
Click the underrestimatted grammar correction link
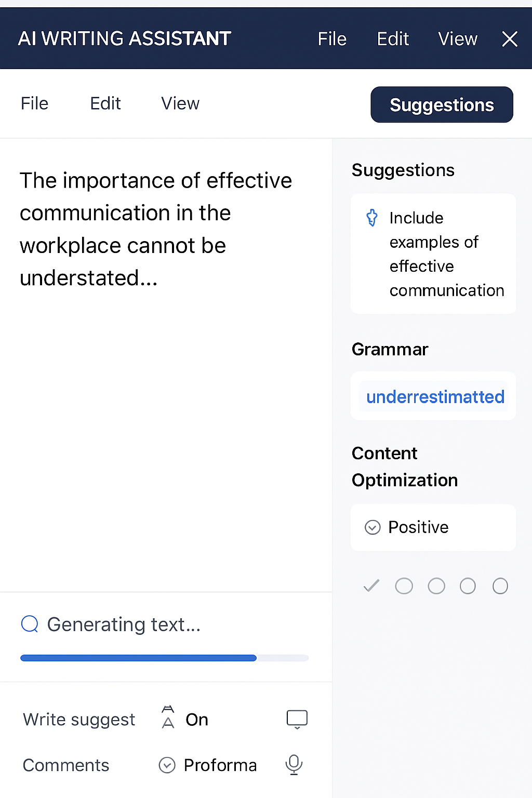coord(435,397)
